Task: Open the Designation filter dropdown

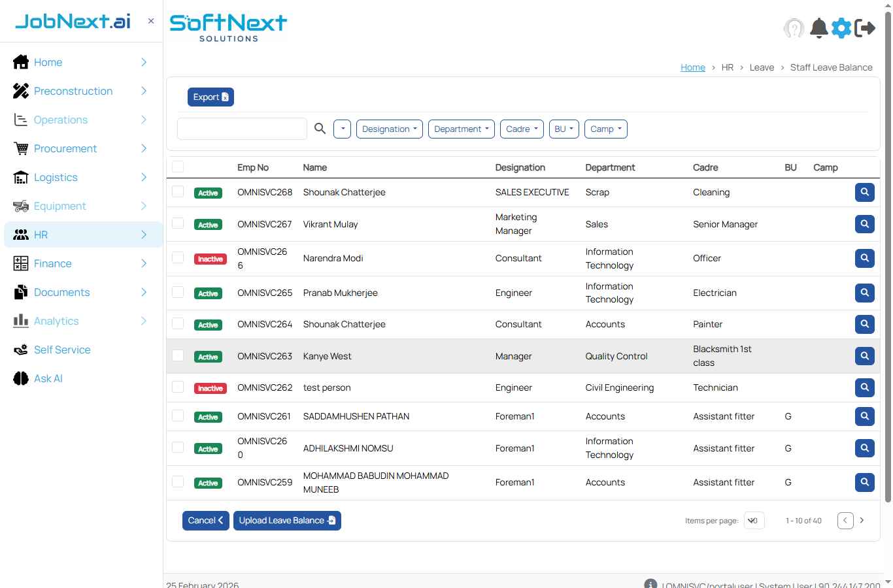Action: [x=389, y=129]
